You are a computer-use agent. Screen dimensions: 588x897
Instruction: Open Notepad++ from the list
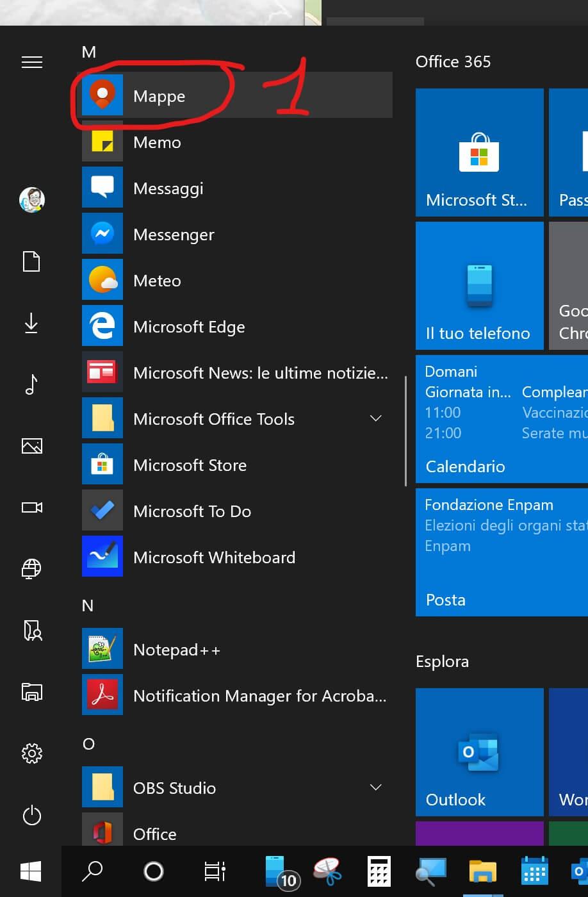tap(176, 650)
